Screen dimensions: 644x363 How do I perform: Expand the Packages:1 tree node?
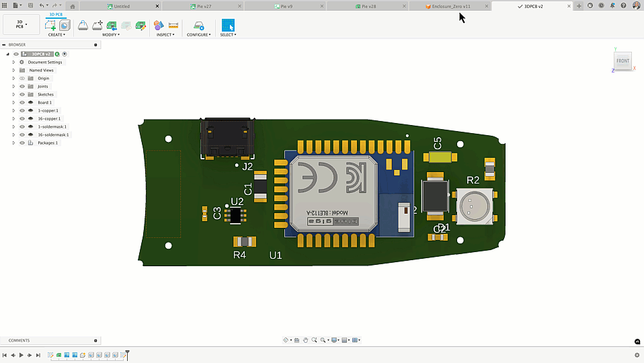click(x=13, y=143)
